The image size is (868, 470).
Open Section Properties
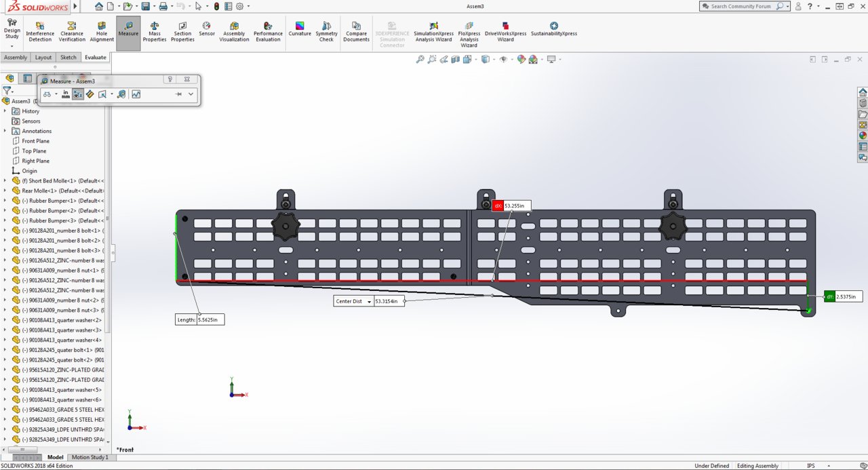click(182, 32)
